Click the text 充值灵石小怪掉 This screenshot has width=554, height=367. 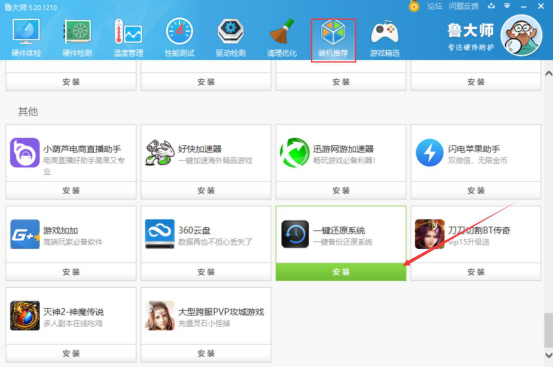click(204, 324)
